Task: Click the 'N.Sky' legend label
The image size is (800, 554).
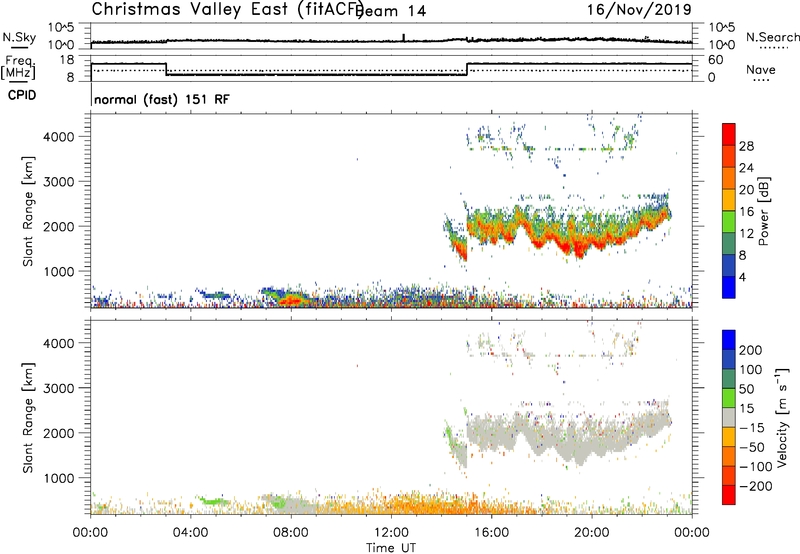Action: click(x=19, y=37)
